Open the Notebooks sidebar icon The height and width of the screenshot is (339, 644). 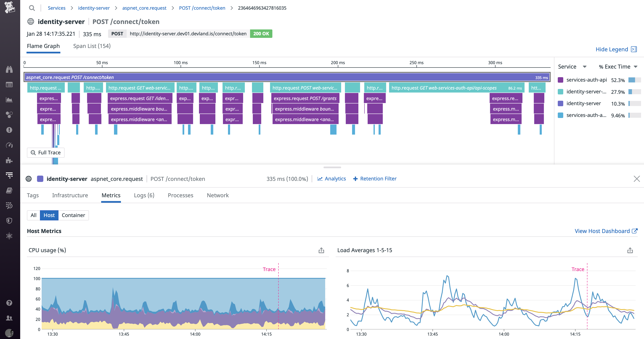click(9, 191)
